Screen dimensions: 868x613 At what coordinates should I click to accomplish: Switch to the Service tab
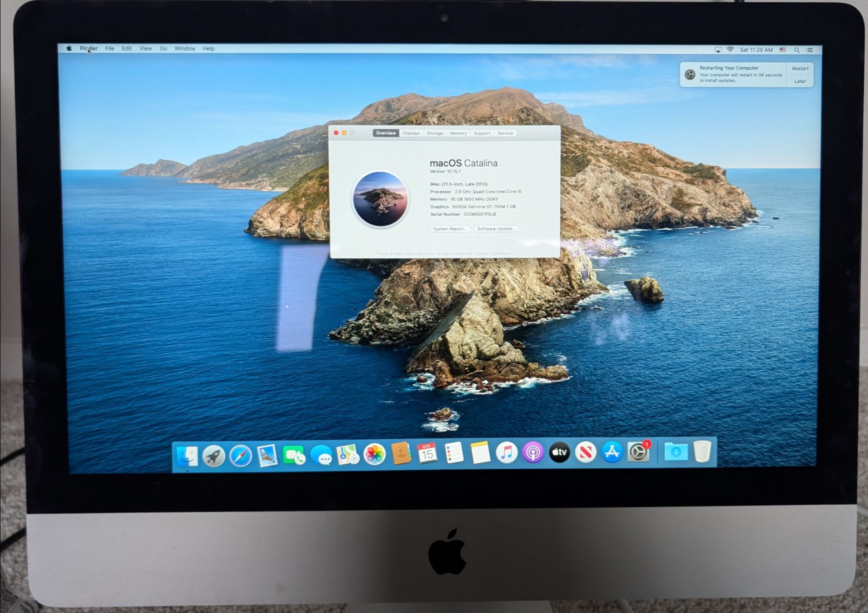point(505,133)
